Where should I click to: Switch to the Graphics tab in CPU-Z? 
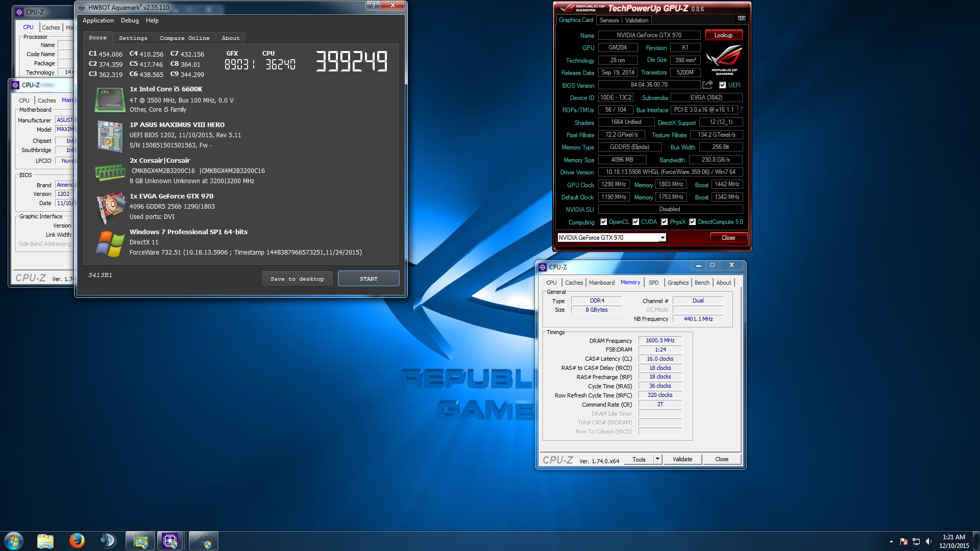pyautogui.click(x=678, y=283)
